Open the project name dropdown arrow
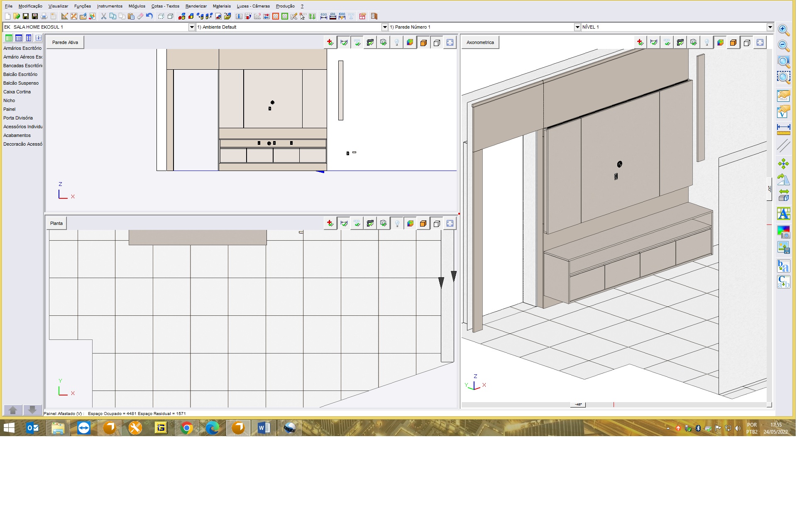 (192, 27)
